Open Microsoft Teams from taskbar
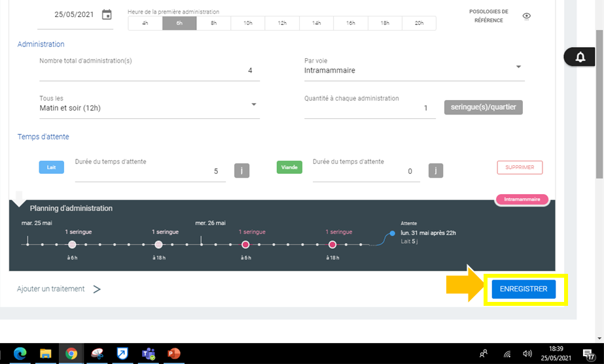The width and height of the screenshot is (604, 364). click(x=149, y=354)
